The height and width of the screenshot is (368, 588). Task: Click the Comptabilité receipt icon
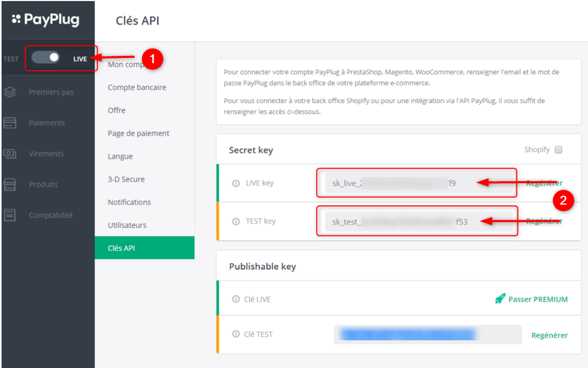pyautogui.click(x=10, y=215)
